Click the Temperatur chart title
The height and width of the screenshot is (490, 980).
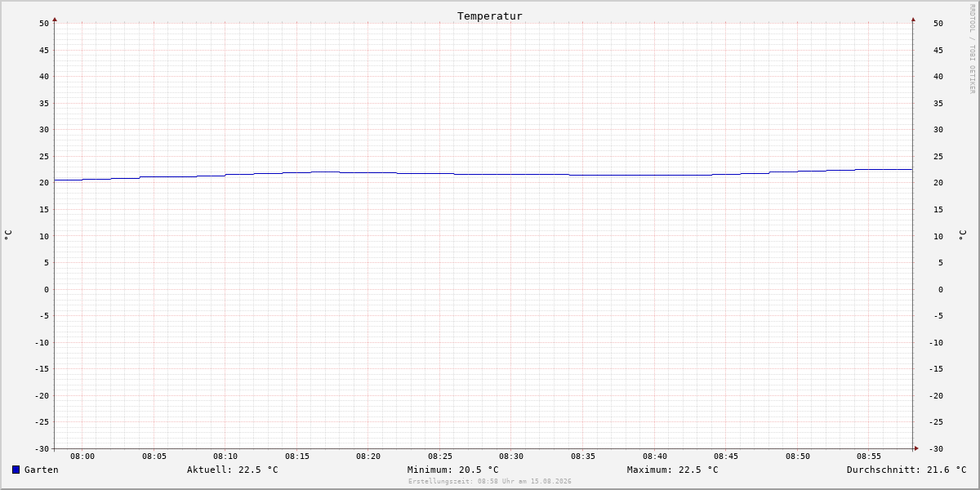[490, 16]
